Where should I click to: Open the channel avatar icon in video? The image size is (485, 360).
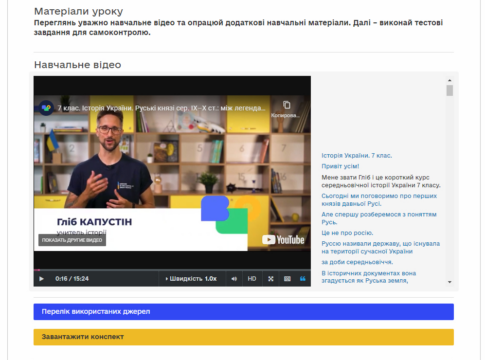coord(46,108)
